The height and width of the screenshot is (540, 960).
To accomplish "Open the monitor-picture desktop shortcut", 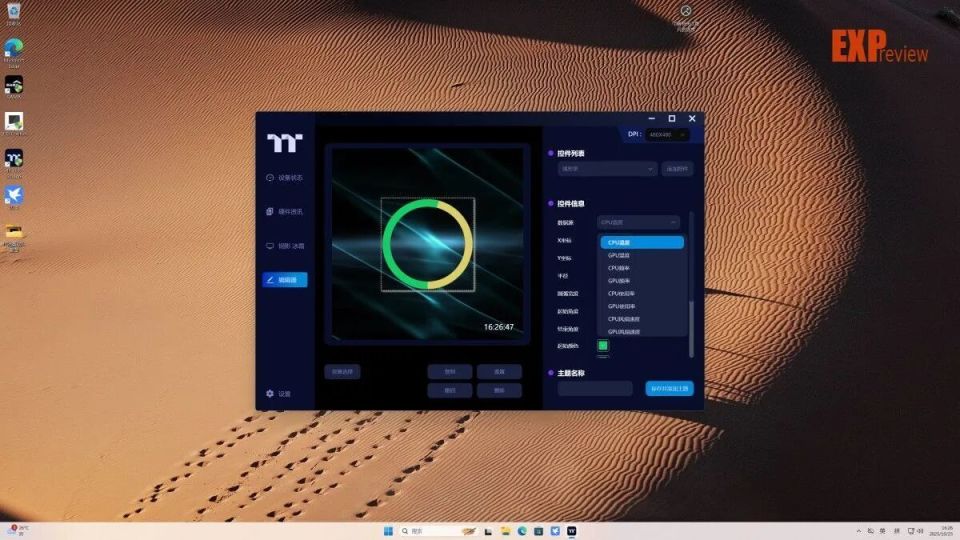I will coord(13,124).
